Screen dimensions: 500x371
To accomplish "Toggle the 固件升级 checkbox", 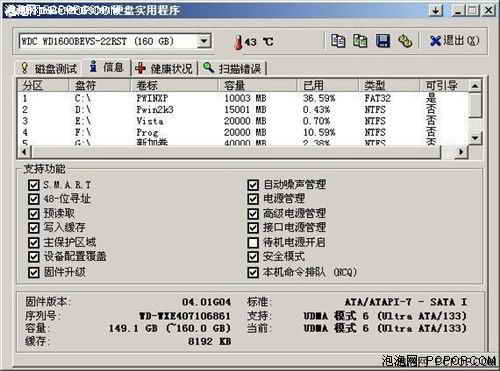I will (x=34, y=272).
